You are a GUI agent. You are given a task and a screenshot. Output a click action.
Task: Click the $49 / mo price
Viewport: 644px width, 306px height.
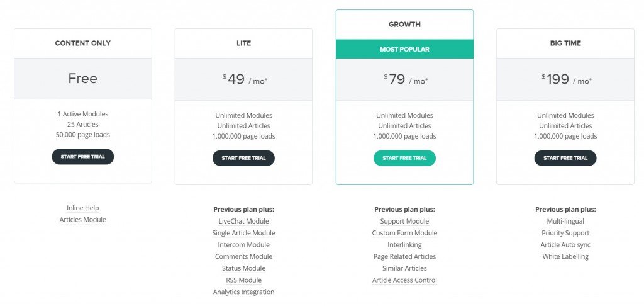pos(245,79)
